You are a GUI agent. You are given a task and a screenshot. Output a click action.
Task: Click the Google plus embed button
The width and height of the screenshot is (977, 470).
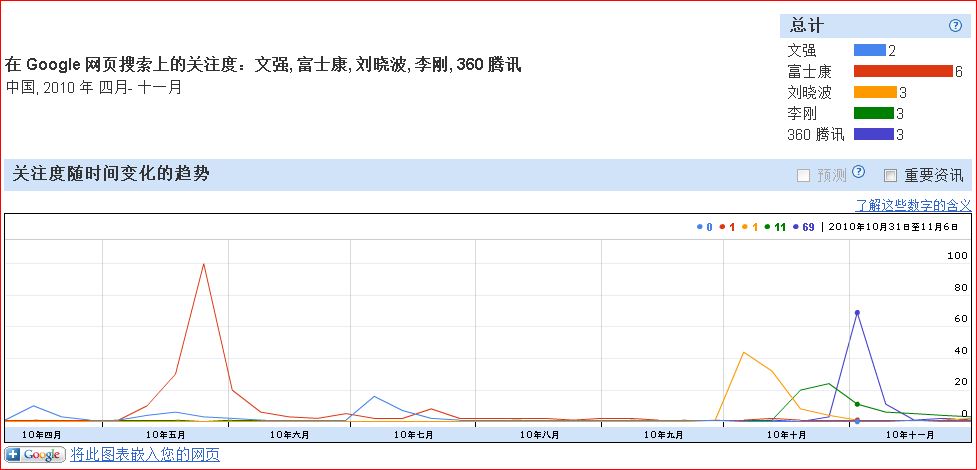[35, 454]
